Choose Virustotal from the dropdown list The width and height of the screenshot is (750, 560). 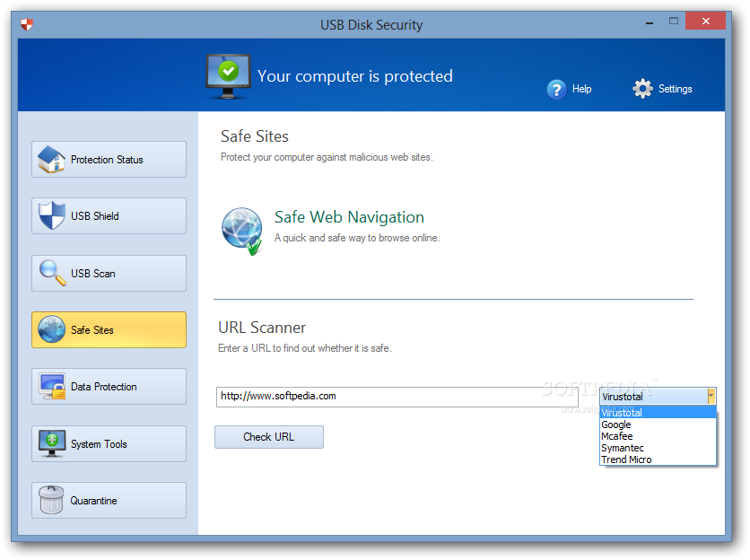click(x=658, y=413)
